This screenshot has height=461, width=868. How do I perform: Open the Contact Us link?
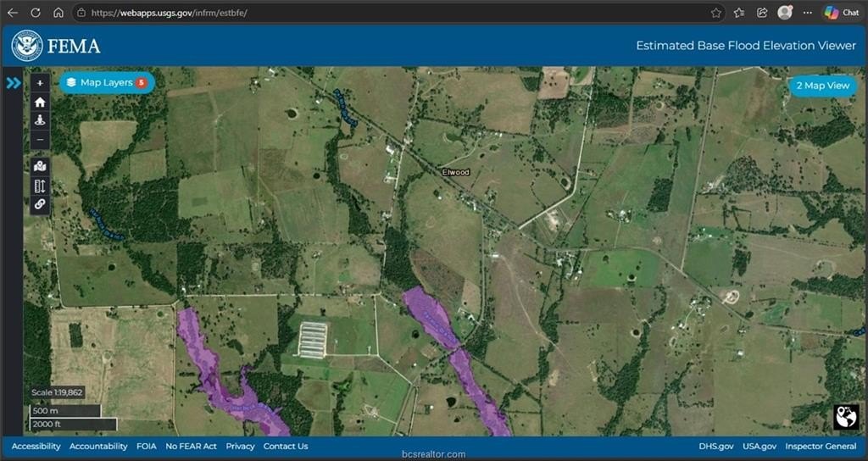click(286, 446)
